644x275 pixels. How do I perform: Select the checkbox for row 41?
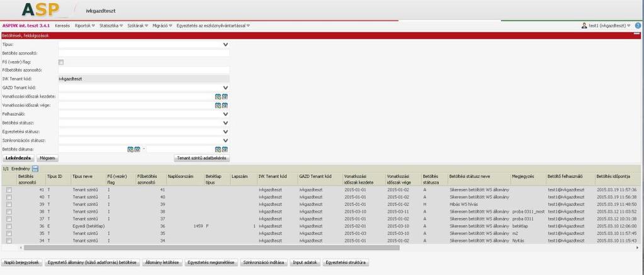(9, 190)
